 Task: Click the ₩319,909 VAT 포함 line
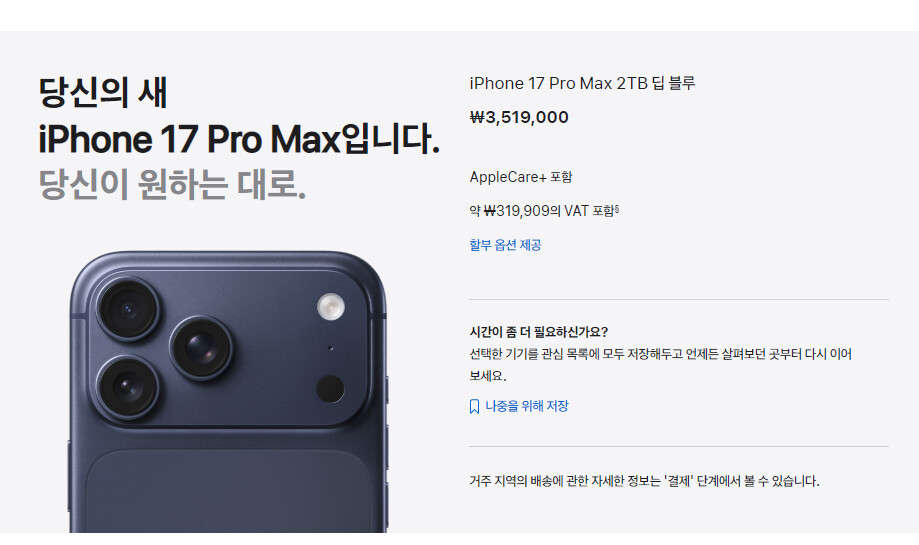coord(544,210)
